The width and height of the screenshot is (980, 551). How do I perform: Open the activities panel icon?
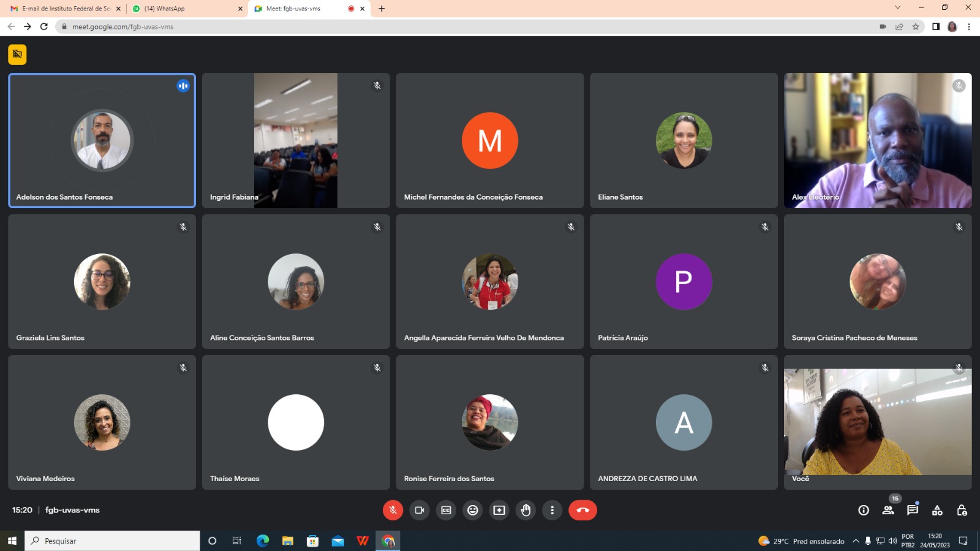click(x=937, y=510)
